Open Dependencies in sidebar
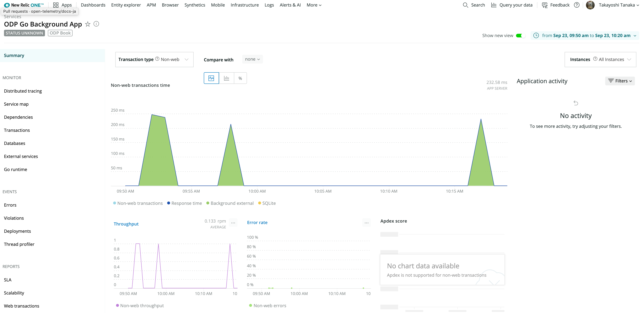The width and height of the screenshot is (644, 313). 18,117
